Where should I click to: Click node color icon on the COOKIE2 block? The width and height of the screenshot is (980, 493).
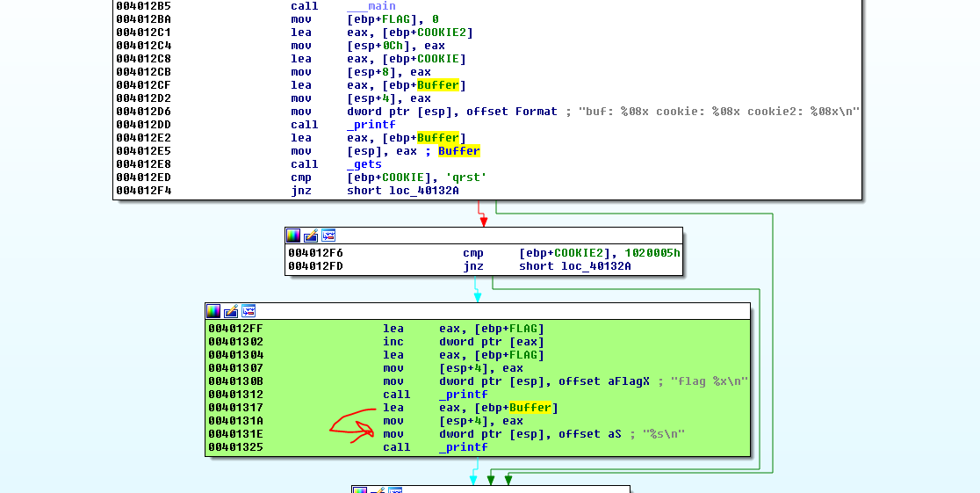click(x=293, y=236)
